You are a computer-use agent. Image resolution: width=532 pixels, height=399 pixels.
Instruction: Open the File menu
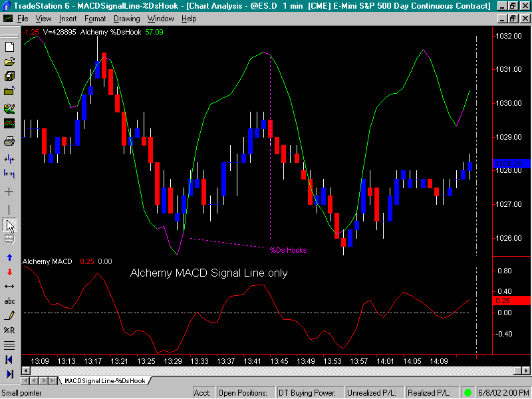23,19
